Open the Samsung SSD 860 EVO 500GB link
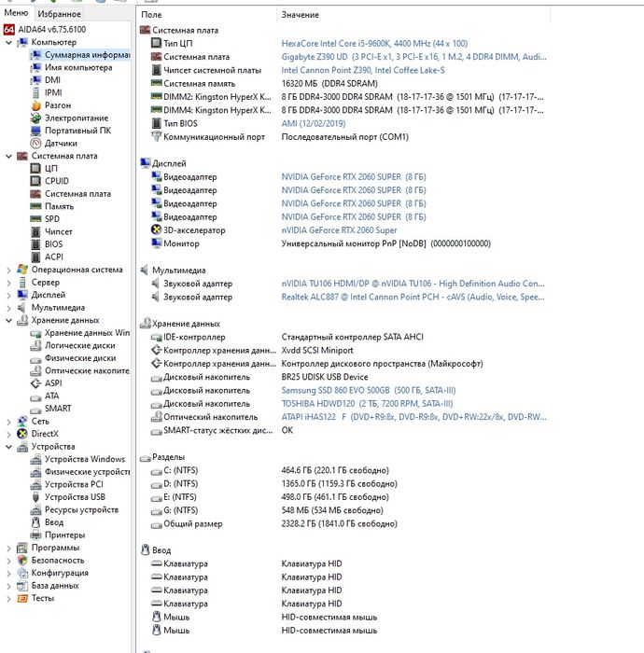Image resolution: width=644 pixels, height=653 pixels. coord(369,390)
